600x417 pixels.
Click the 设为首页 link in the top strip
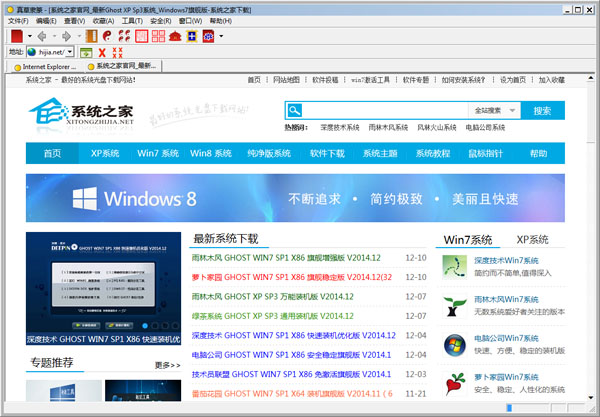(513, 80)
